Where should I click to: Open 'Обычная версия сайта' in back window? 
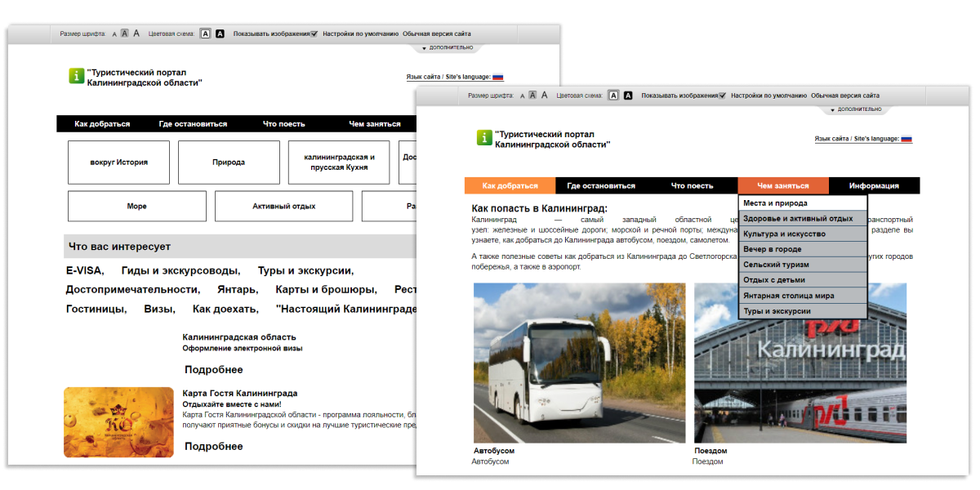[x=437, y=33]
